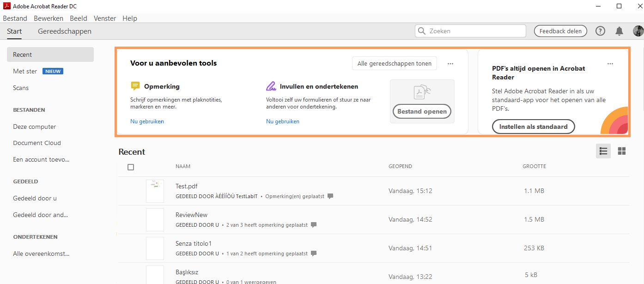Open the Venster menu
Image resolution: width=644 pixels, height=284 pixels.
tap(105, 18)
